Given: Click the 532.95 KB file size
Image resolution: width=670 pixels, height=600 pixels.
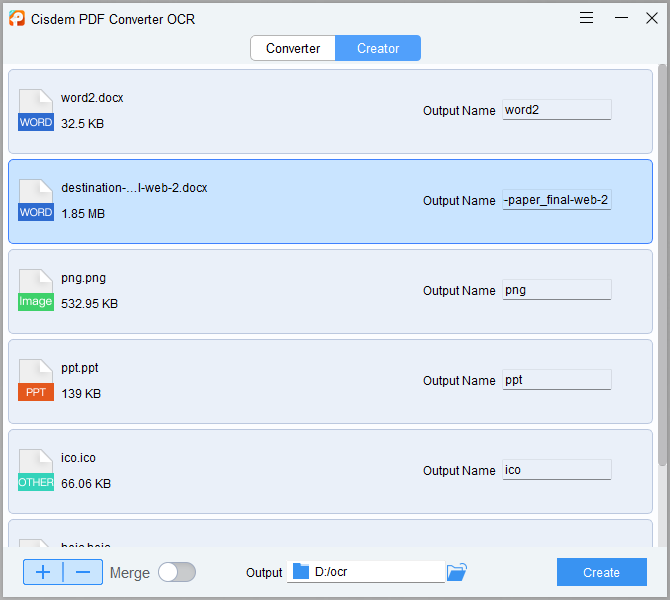Looking at the screenshot, I should tap(89, 304).
